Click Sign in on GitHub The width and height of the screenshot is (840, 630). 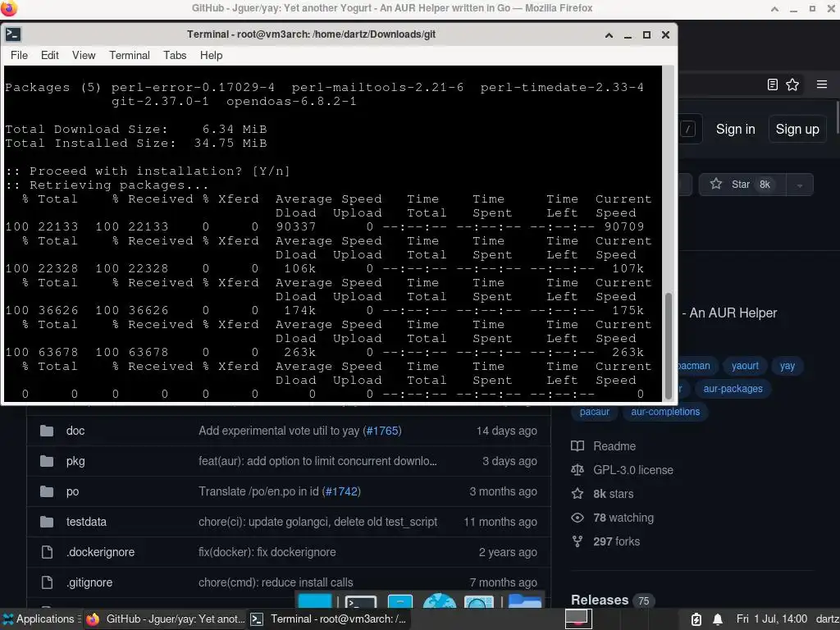tap(736, 129)
